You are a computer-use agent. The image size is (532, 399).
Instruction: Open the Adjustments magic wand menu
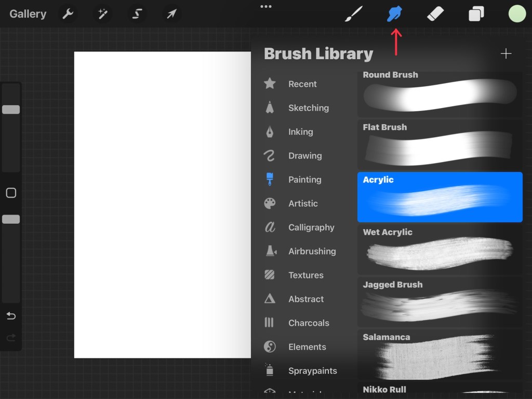[102, 14]
